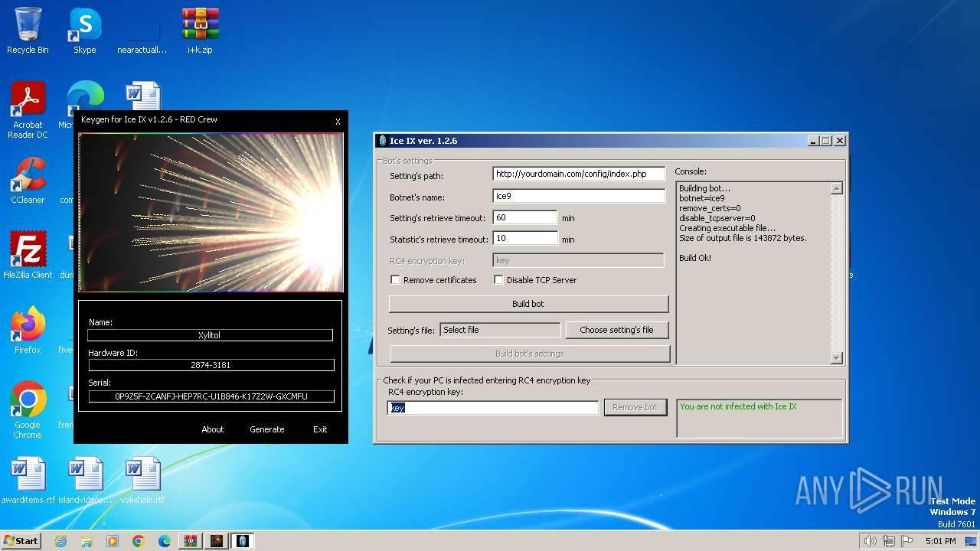Click the Setting's retrieve timeout field
The height and width of the screenshot is (551, 980).
[x=525, y=218]
